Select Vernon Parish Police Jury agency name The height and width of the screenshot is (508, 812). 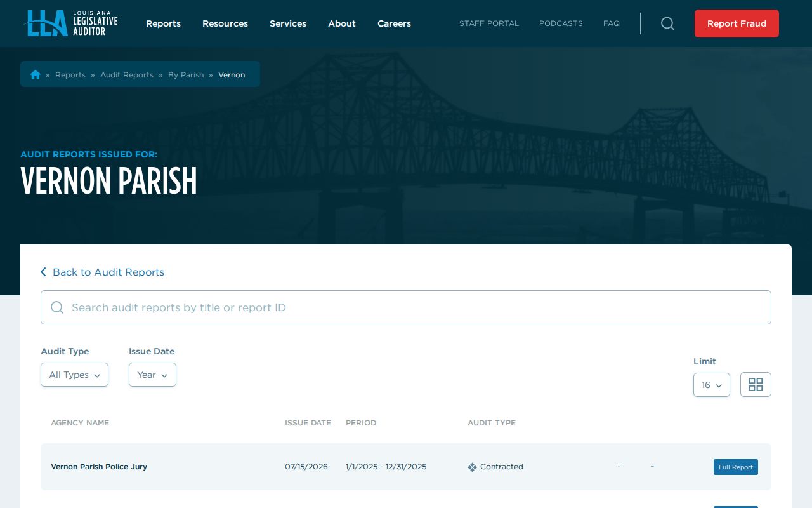(99, 467)
